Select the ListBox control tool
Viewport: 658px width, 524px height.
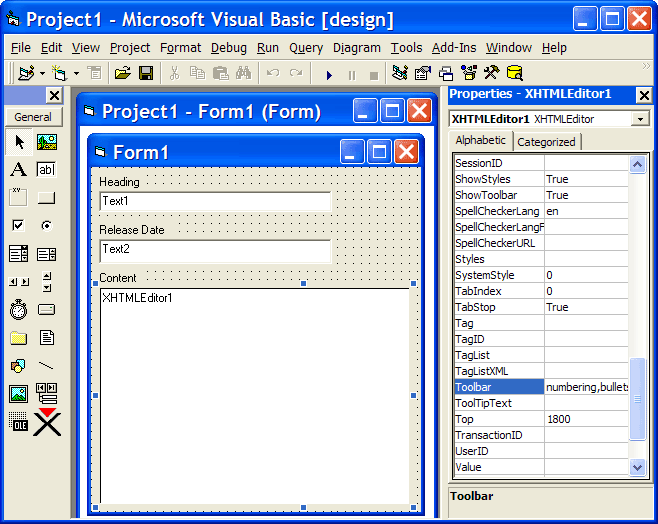47,254
